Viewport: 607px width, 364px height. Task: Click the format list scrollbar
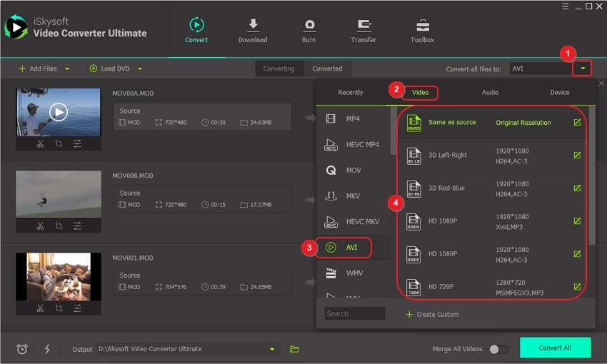pos(393,131)
